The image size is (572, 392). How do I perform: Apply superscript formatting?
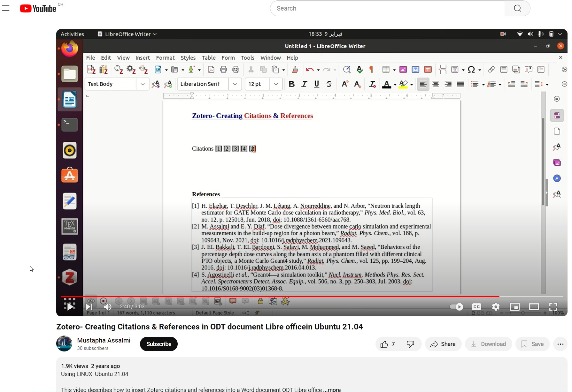coord(344,84)
